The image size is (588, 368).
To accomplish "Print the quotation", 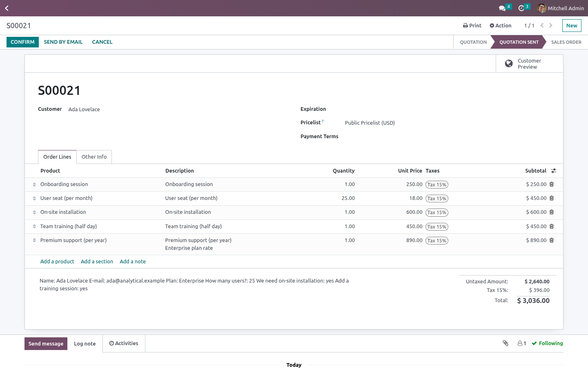I will point(472,26).
